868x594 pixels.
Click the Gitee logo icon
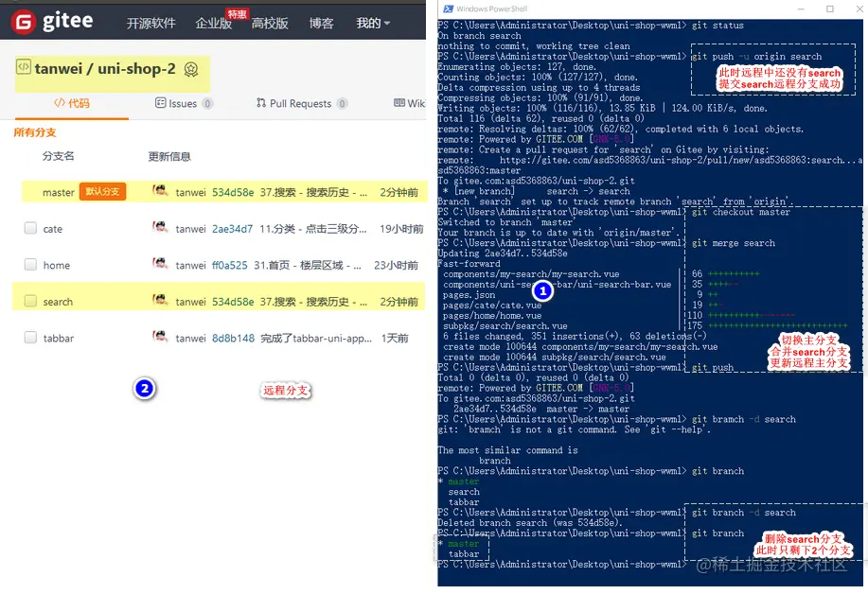(x=24, y=22)
